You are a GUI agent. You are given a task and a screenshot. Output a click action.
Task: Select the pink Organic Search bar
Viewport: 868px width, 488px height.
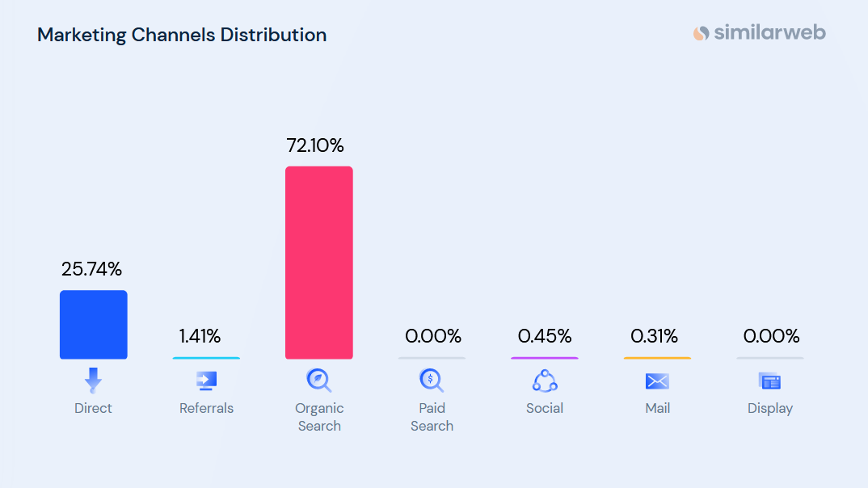point(319,263)
